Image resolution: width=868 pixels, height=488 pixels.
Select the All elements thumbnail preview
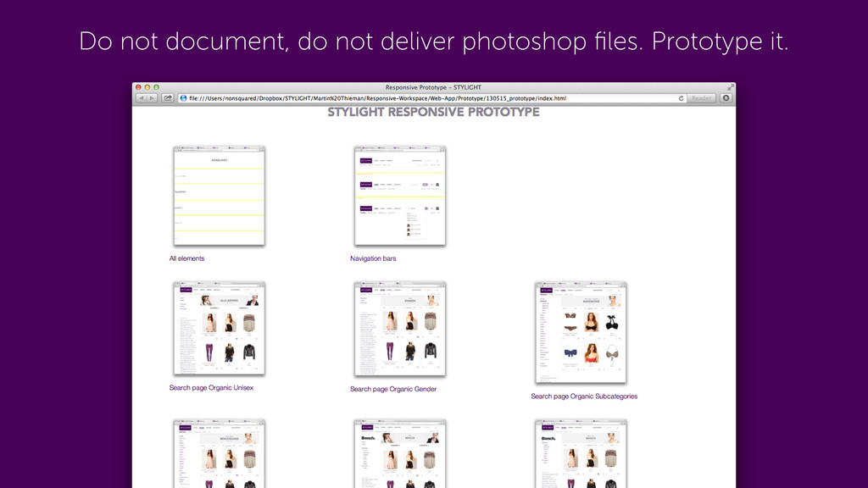point(220,196)
